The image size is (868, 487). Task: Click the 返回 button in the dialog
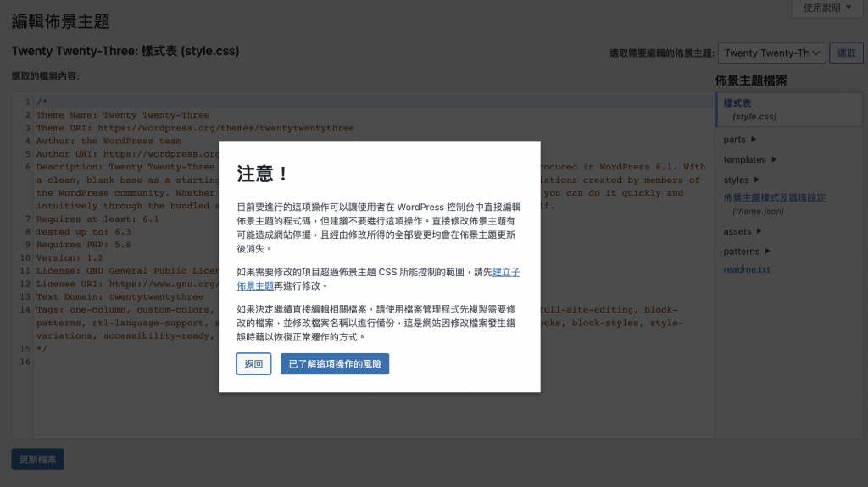253,363
